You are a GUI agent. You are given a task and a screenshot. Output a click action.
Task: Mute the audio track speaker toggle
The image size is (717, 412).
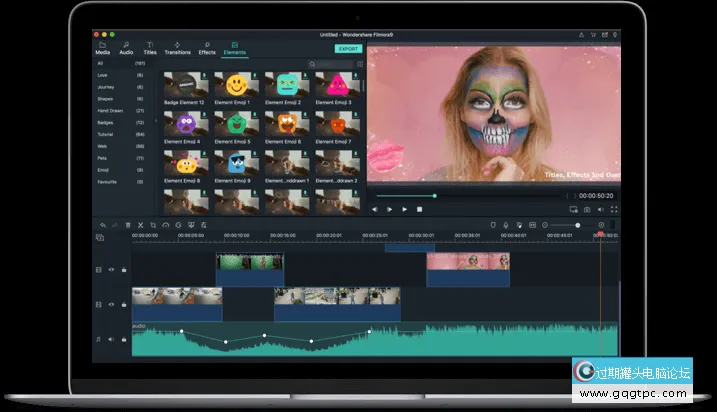(111, 340)
